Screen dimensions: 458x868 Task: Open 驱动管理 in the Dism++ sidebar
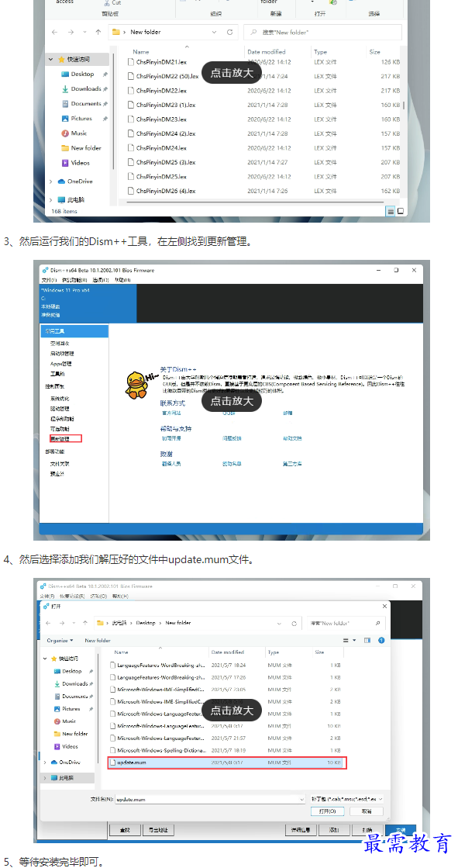[59, 409]
